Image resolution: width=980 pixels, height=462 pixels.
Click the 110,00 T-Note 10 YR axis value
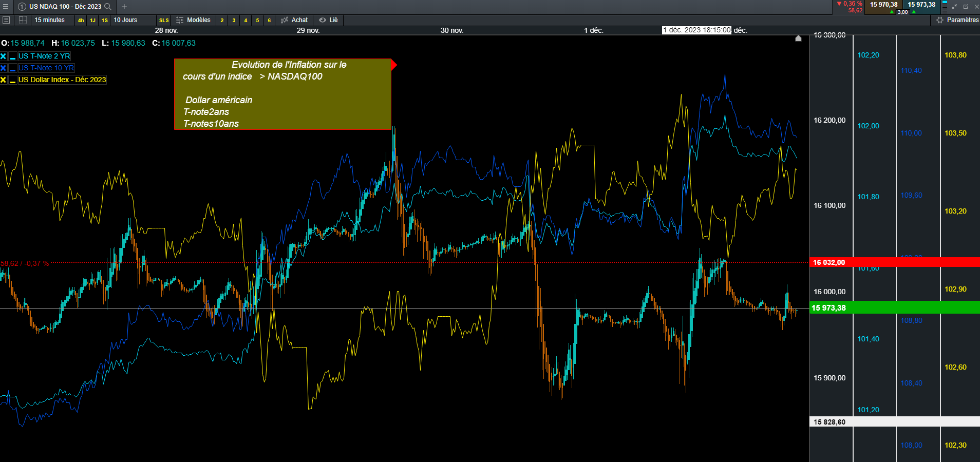click(911, 133)
